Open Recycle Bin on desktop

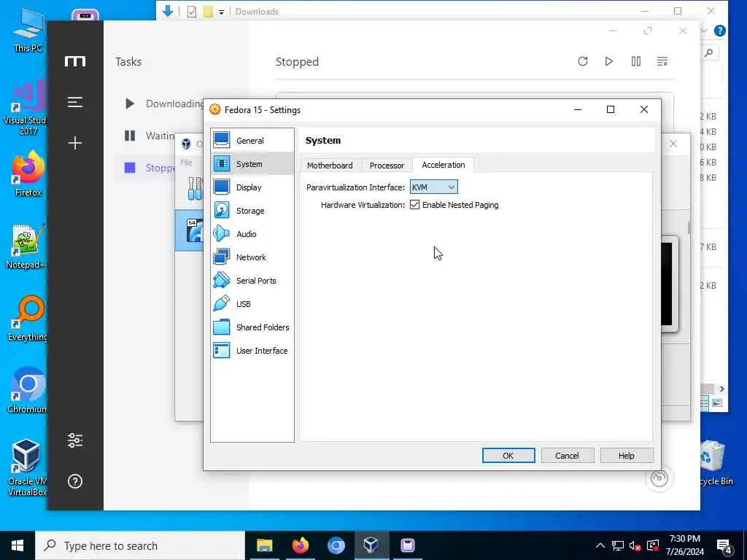click(x=715, y=463)
